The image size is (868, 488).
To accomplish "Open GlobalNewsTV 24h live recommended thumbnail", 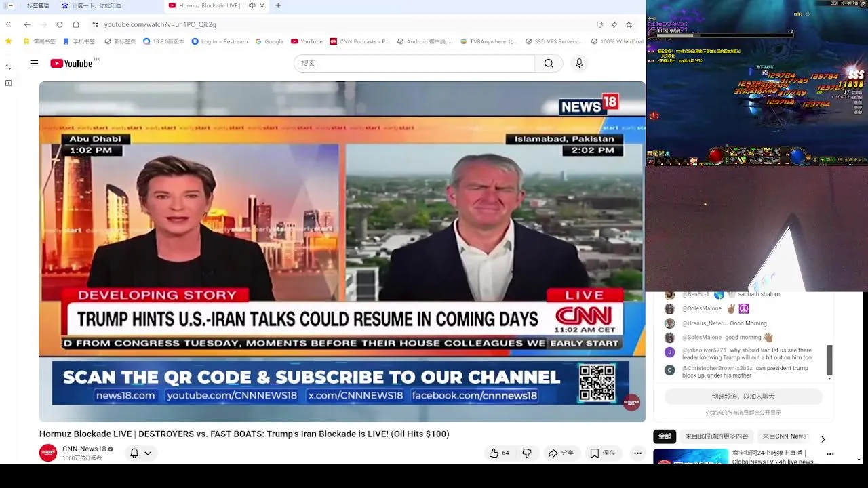I will [x=691, y=456].
